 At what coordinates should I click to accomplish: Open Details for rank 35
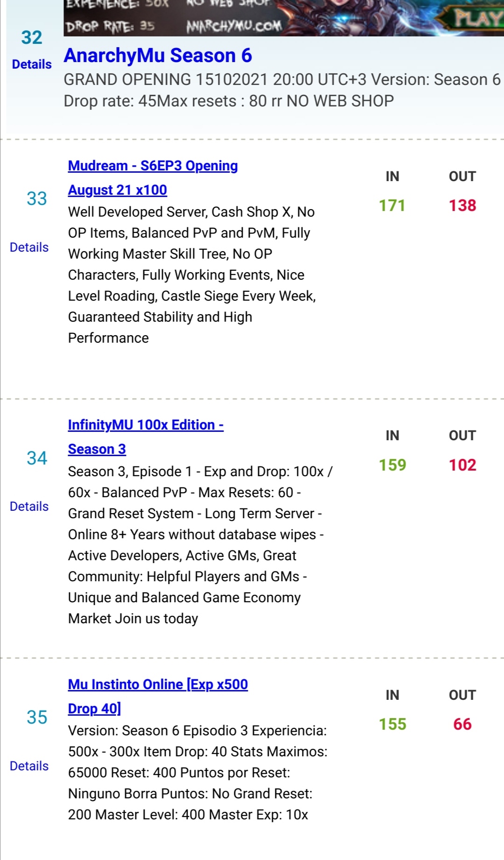tap(29, 766)
